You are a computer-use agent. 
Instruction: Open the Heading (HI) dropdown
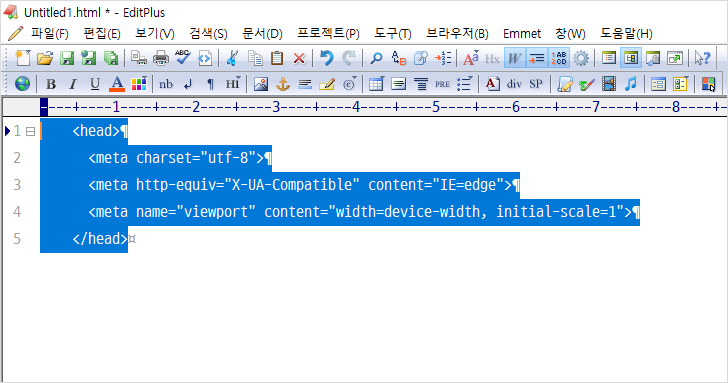pos(233,84)
